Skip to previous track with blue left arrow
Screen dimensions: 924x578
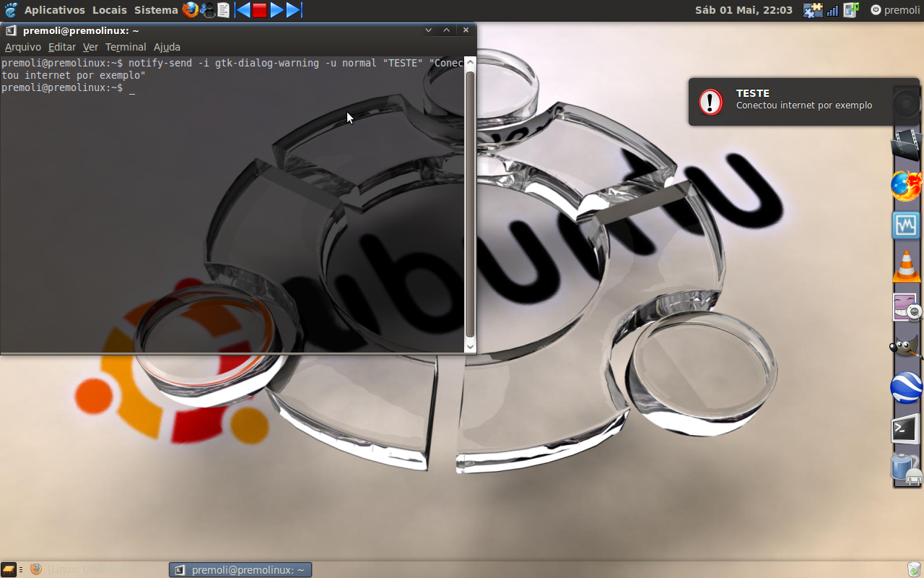pos(243,10)
